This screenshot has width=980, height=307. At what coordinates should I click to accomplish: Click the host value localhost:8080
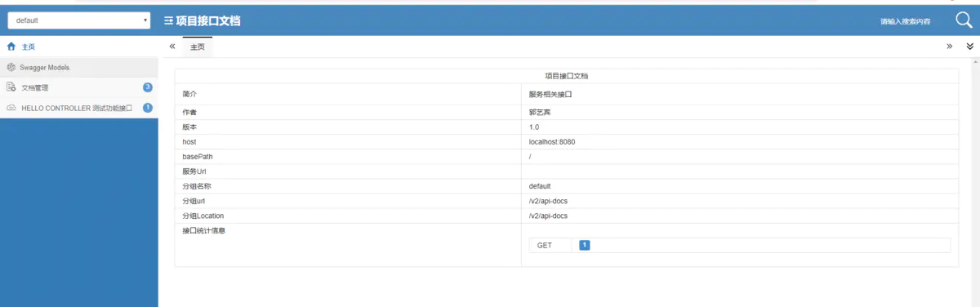(552, 142)
